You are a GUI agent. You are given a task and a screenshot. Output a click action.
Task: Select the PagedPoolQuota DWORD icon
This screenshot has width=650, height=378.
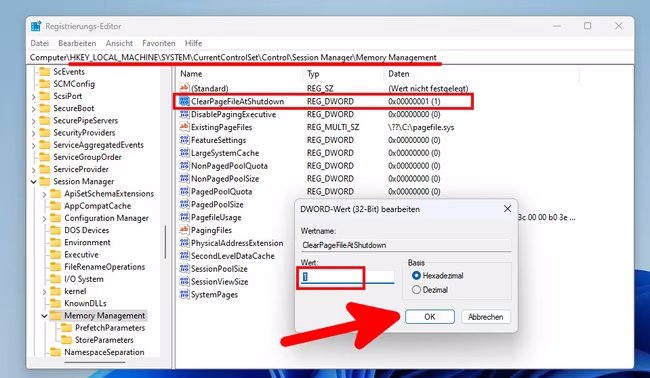tap(184, 191)
